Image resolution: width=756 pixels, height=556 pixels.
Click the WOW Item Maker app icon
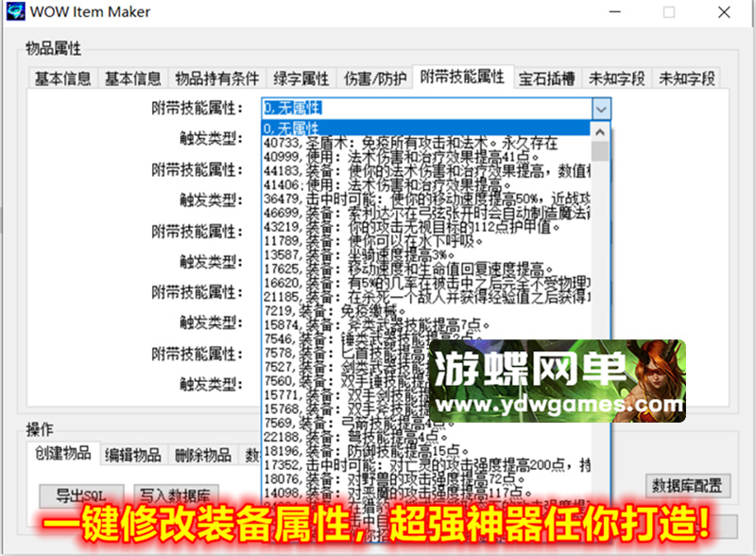pos(15,11)
